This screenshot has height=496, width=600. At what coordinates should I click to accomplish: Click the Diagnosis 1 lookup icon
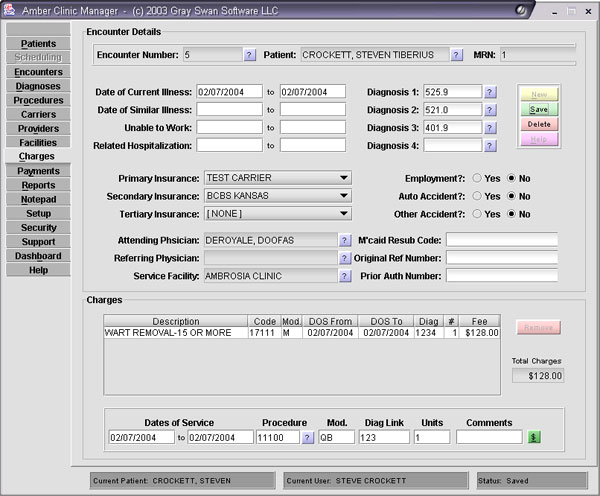pos(490,92)
